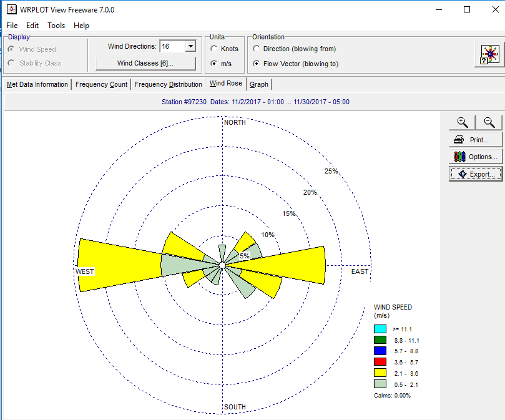505x420 pixels.
Task: Open the Wind Classes [6] settings
Action: coord(145,63)
